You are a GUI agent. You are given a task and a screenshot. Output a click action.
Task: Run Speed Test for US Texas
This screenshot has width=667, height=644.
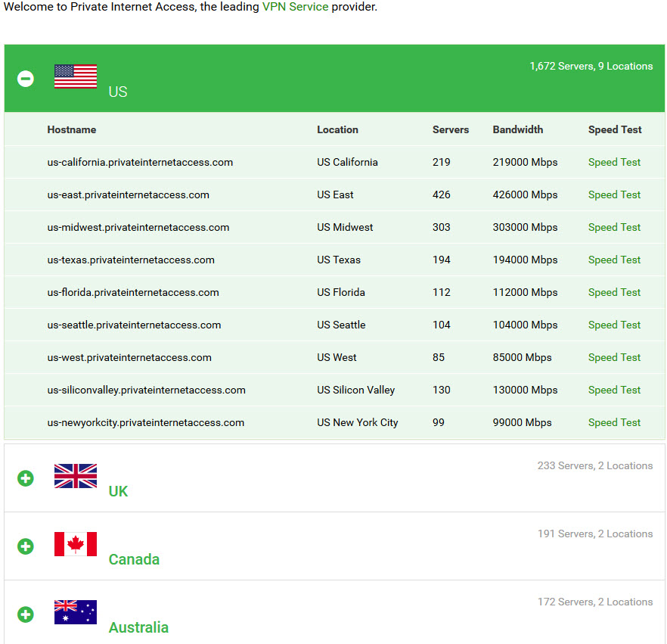[614, 260]
